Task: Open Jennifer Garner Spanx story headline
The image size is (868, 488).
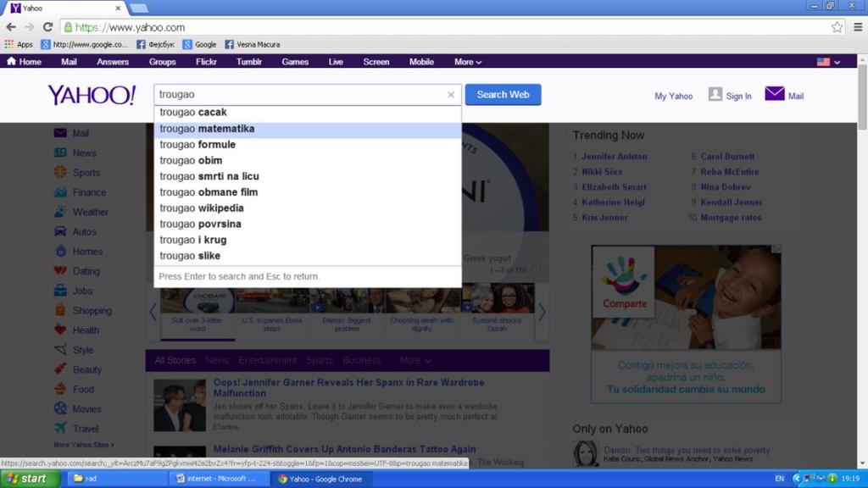Action: [x=348, y=388]
